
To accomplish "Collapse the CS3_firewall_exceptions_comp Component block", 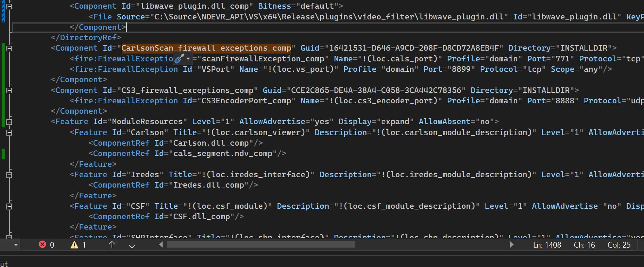I will (9, 91).
